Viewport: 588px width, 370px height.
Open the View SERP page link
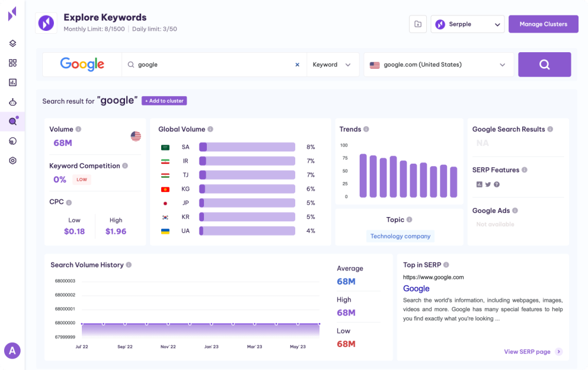tap(529, 352)
